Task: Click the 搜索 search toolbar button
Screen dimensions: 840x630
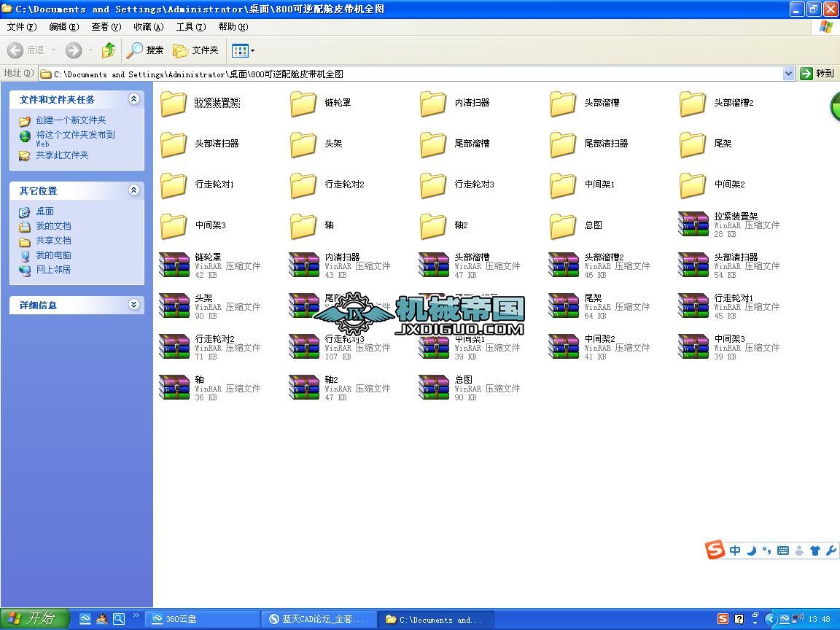Action: (144, 50)
